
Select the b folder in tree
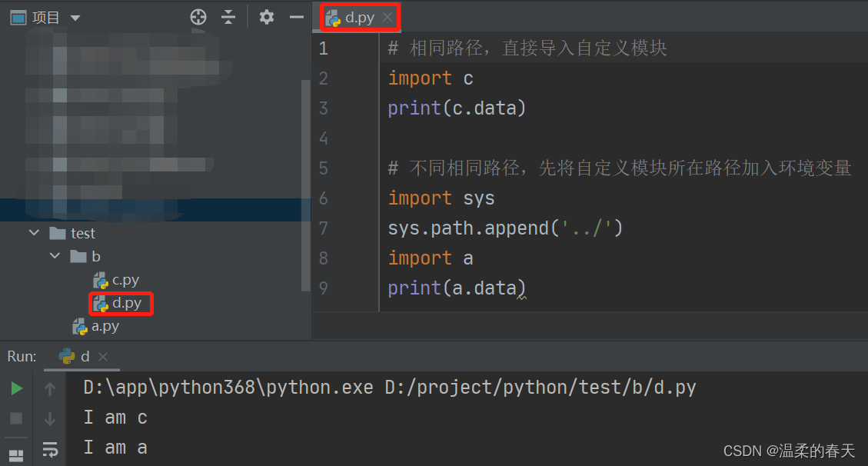click(96, 257)
